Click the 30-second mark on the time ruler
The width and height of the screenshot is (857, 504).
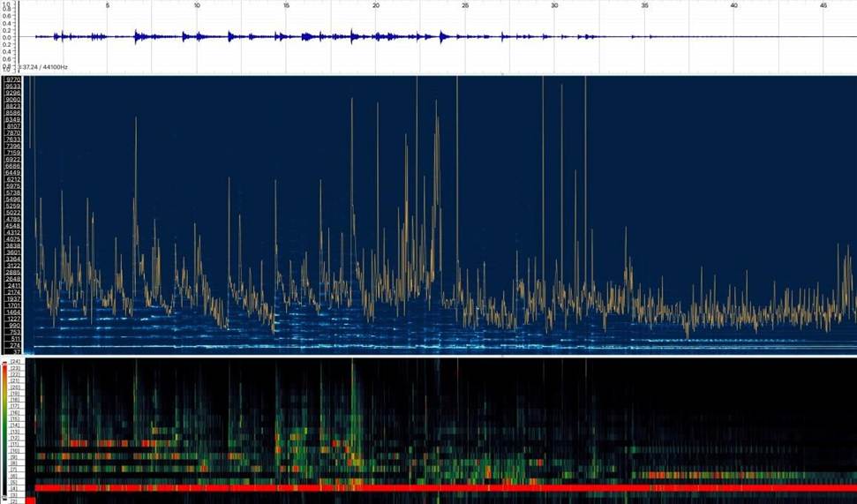click(x=555, y=5)
